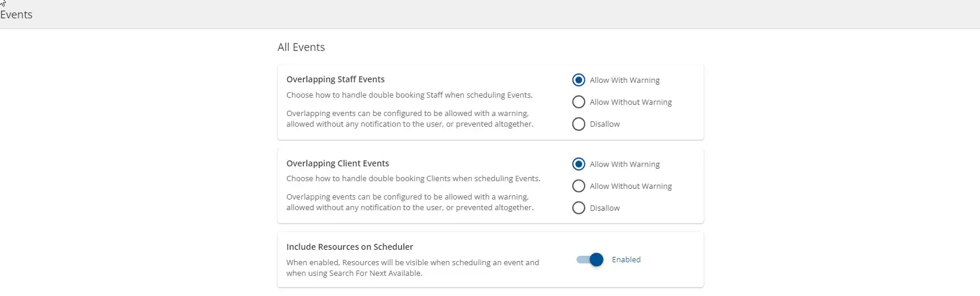The image size is (980, 296).
Task: Click the Include Resources on Scheduler heading
Action: [x=350, y=247]
